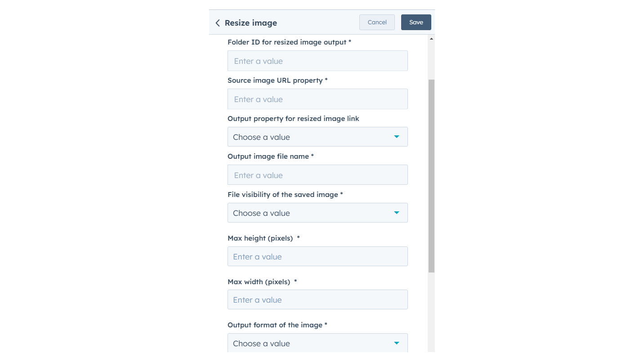The image size is (644, 362).
Task: Click the caret arrow in the File visibility dropdown
Action: pyautogui.click(x=397, y=213)
